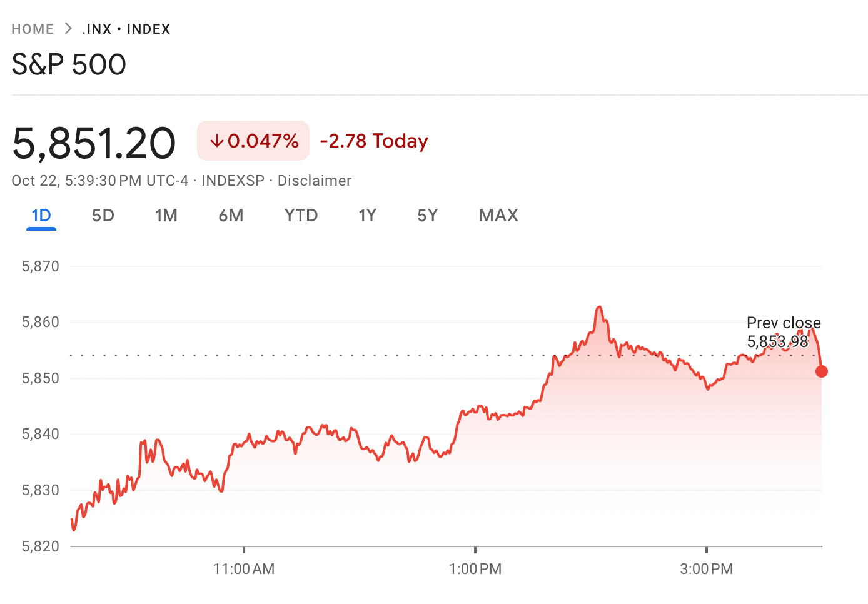Click the down arrow in the percent badge

216,141
